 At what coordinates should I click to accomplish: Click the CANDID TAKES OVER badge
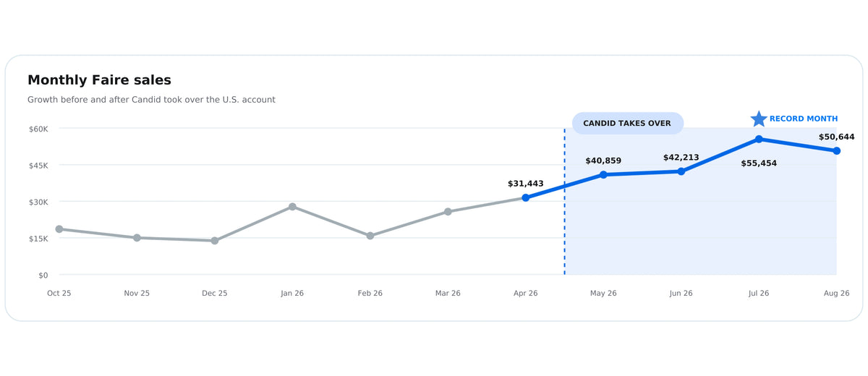627,123
